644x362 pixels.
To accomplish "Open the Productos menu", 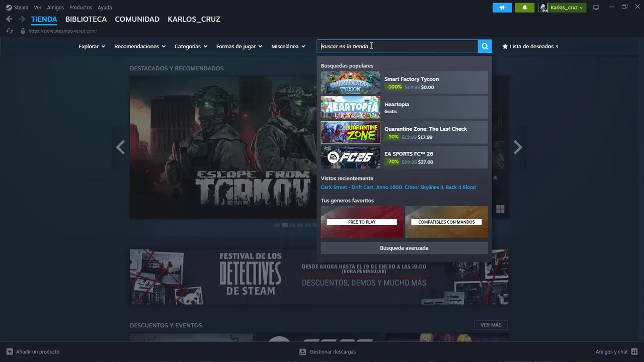I will [80, 8].
